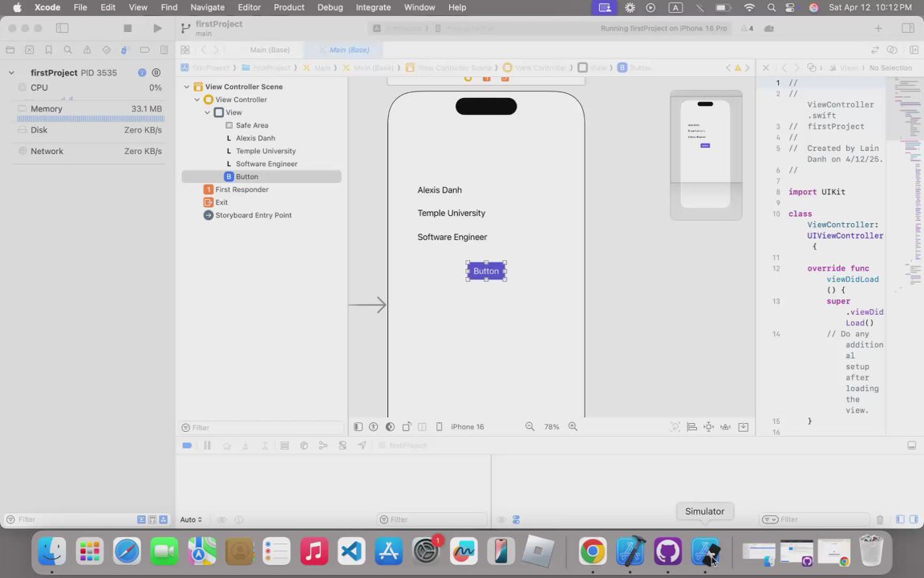The image size is (924, 578).
Task: Open the Editor menu
Action: [249, 8]
